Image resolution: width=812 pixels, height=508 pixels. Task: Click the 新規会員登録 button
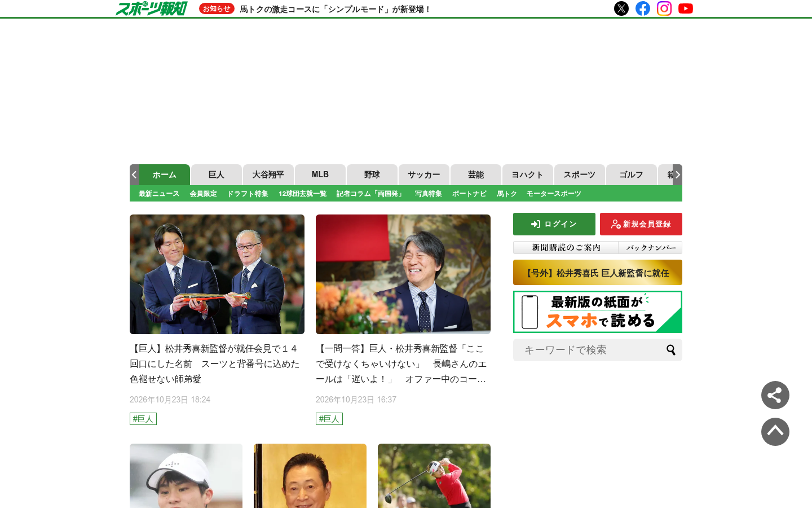641,224
